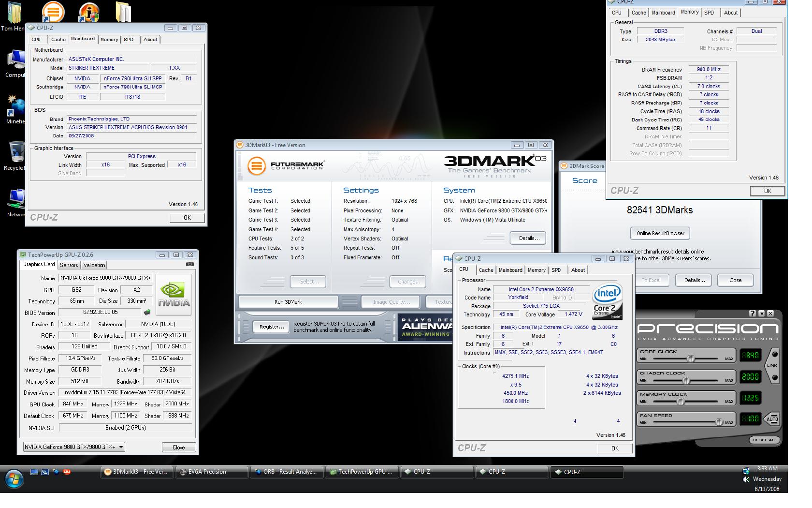Open the Mainboard tab in the processor CPU-Z window
The image size is (812, 508).
(510, 270)
